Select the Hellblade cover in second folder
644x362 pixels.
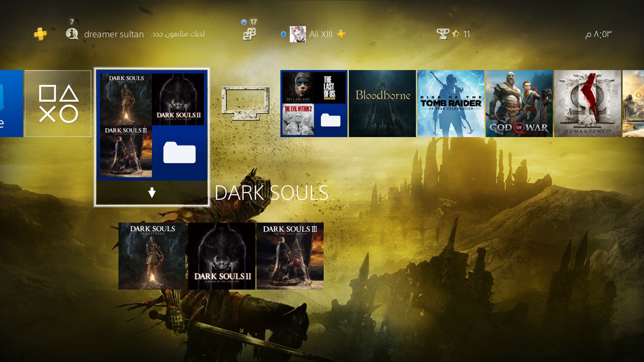(298, 87)
